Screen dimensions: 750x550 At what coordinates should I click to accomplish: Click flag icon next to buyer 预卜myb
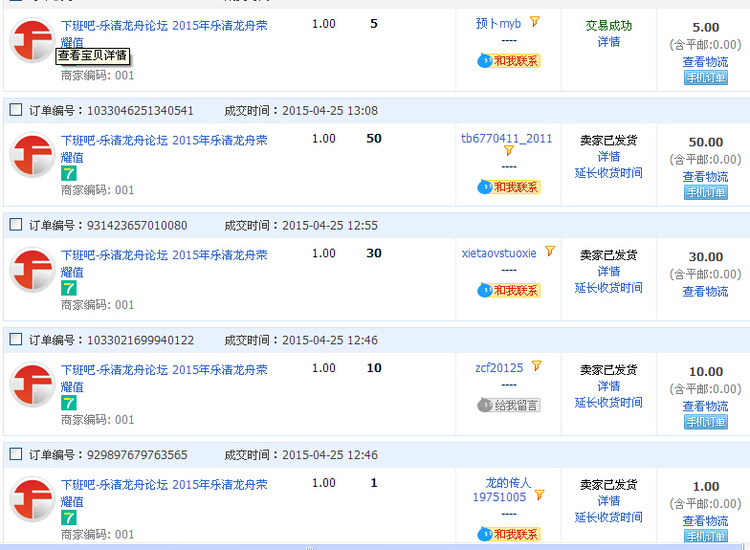pyautogui.click(x=535, y=22)
